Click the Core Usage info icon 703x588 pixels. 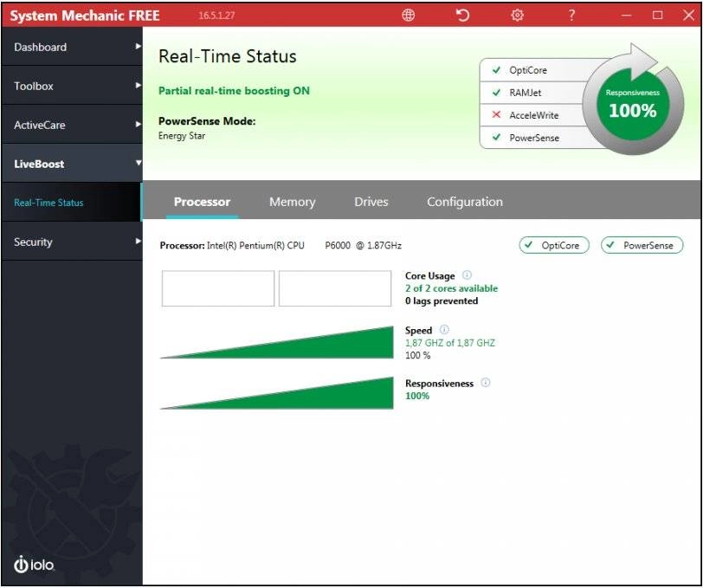[467, 275]
